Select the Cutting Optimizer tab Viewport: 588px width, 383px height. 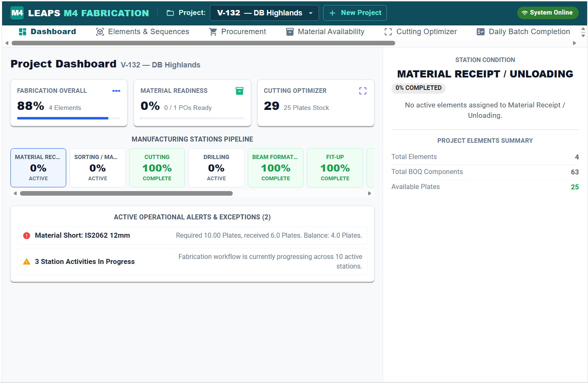click(421, 32)
